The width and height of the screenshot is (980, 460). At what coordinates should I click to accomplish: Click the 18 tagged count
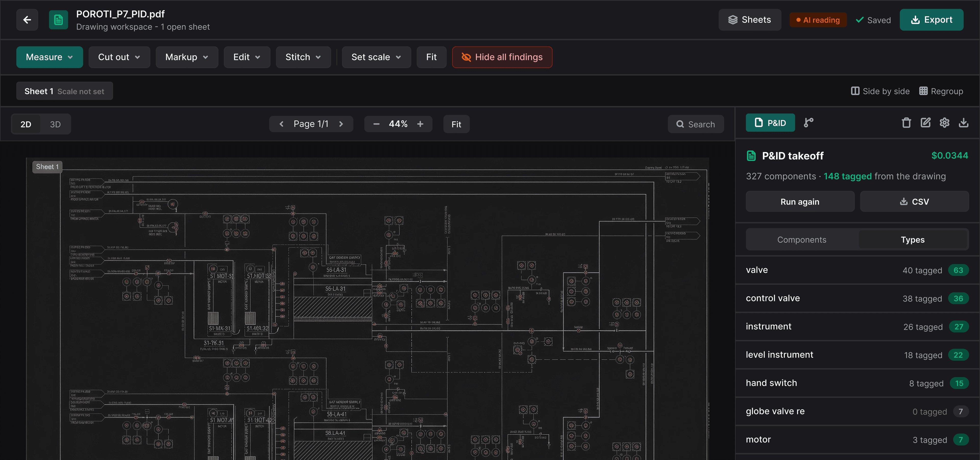click(x=923, y=355)
